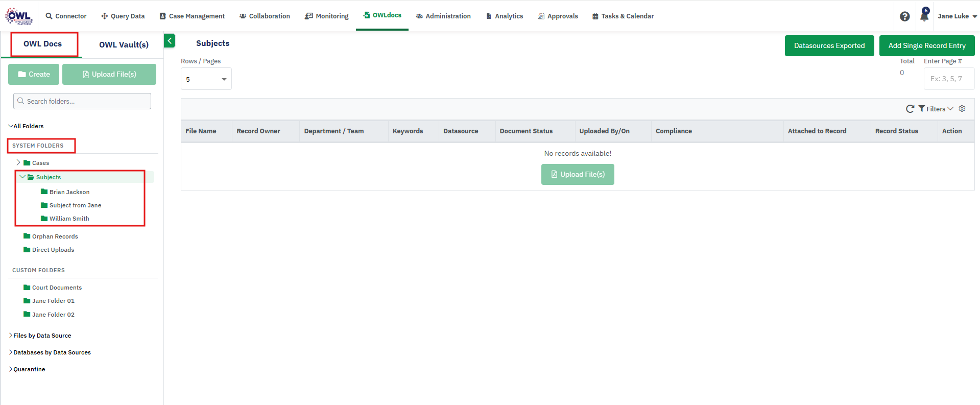
Task: Select the Subject from Jane folder
Action: (x=76, y=205)
